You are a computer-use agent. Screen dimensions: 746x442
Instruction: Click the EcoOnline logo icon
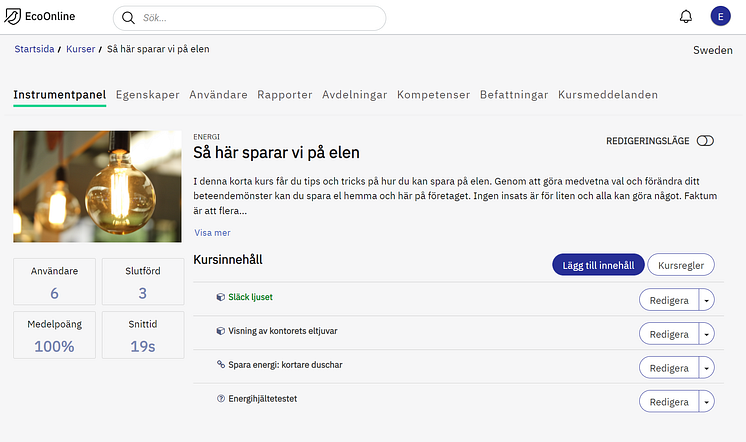pos(14,16)
